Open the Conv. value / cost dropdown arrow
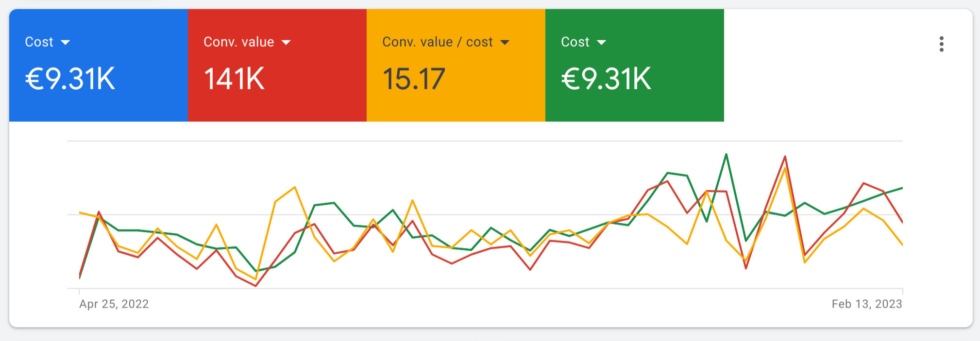Viewport: 980px width, 341px height. pyautogui.click(x=505, y=43)
